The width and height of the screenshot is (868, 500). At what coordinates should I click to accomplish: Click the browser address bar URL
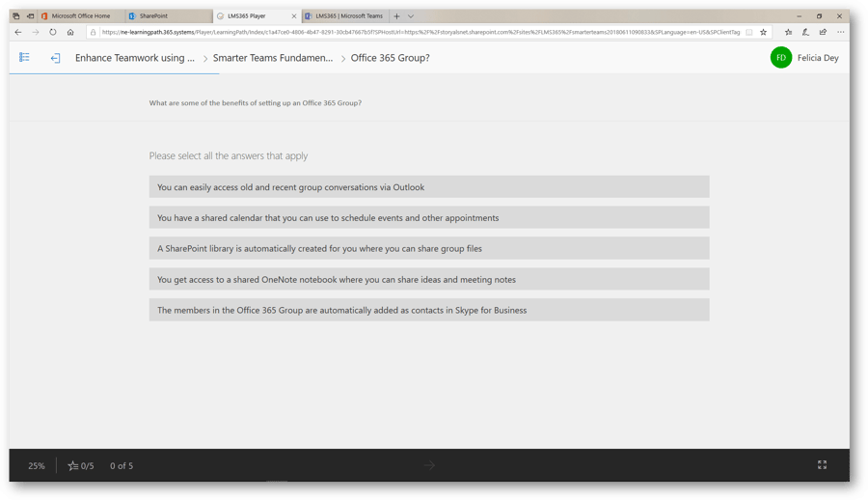click(420, 32)
